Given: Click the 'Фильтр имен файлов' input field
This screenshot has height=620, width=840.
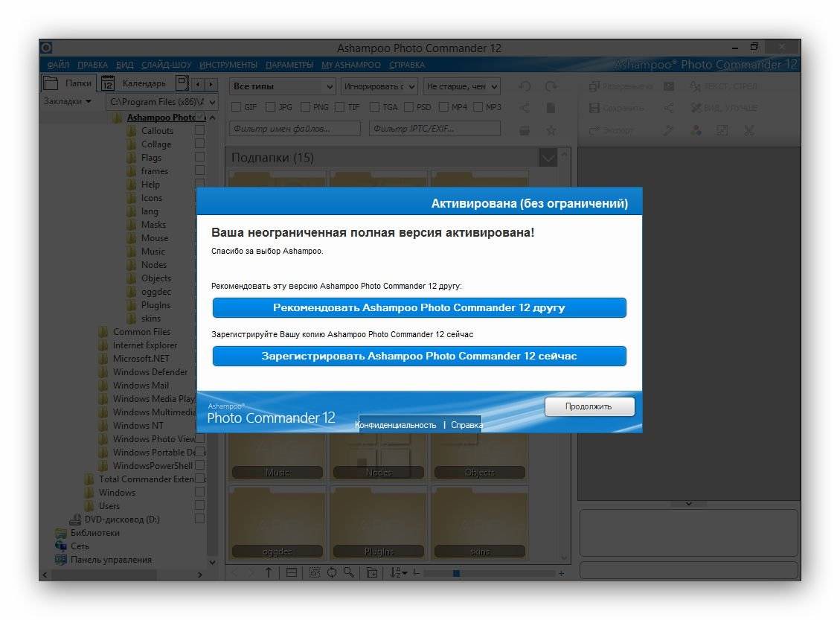Looking at the screenshot, I should [x=295, y=129].
